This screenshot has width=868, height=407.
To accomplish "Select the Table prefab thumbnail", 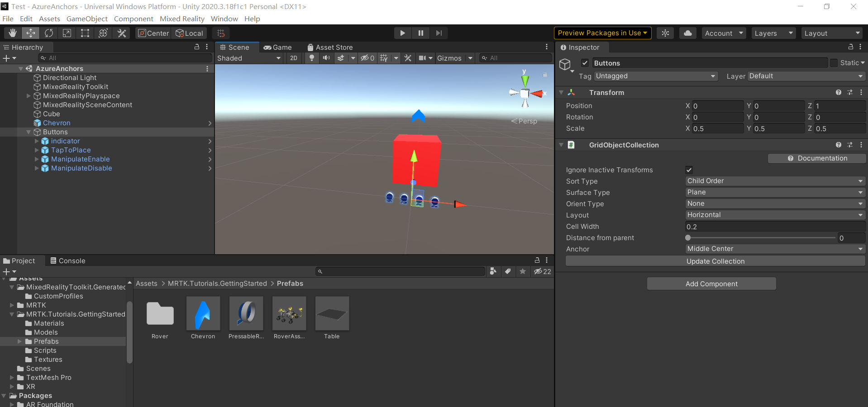I will [x=332, y=314].
